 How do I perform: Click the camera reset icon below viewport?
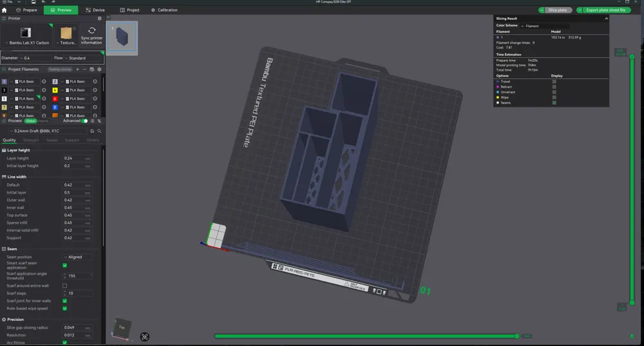click(144, 336)
